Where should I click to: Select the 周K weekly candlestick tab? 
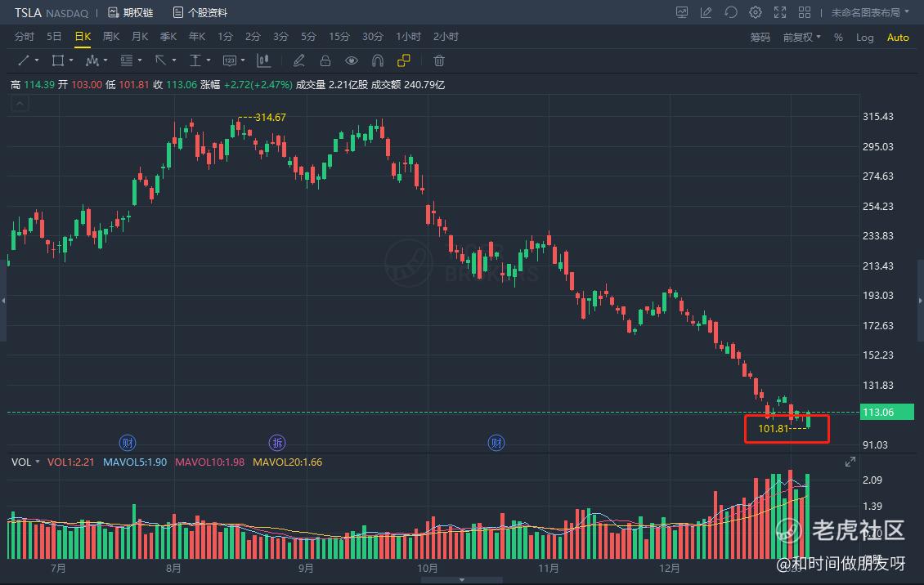110,37
